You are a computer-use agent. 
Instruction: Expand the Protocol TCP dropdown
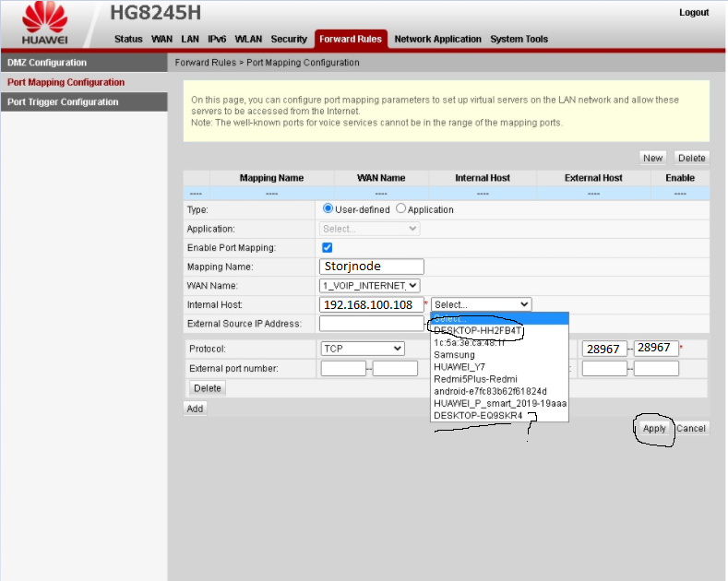pos(362,349)
